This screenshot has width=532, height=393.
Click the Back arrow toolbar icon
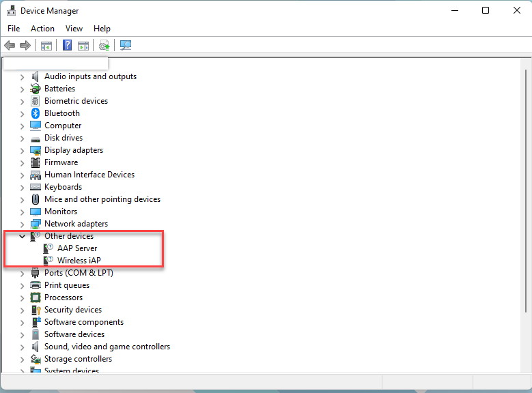coord(10,45)
